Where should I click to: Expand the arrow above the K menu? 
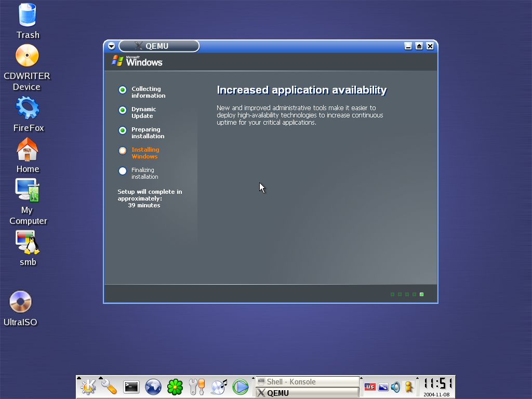(x=79, y=378)
